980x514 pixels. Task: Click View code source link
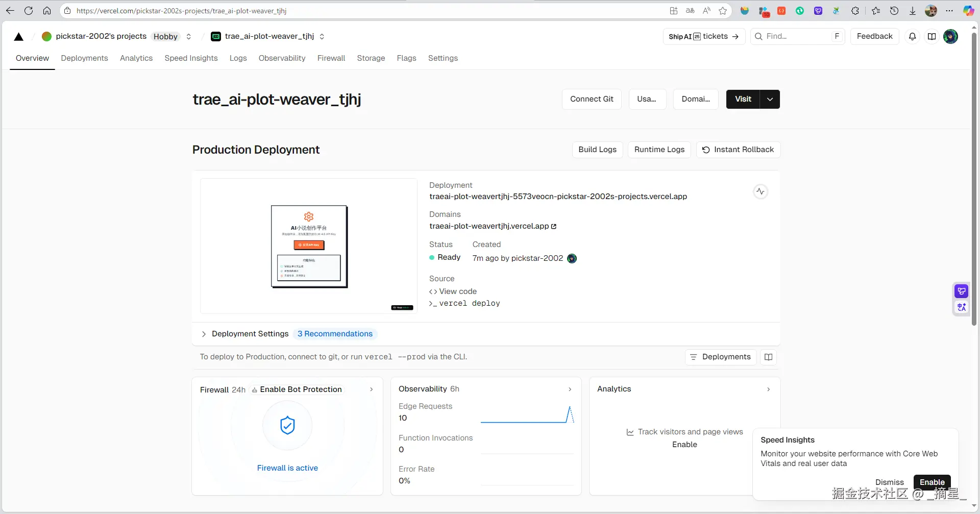pos(453,291)
